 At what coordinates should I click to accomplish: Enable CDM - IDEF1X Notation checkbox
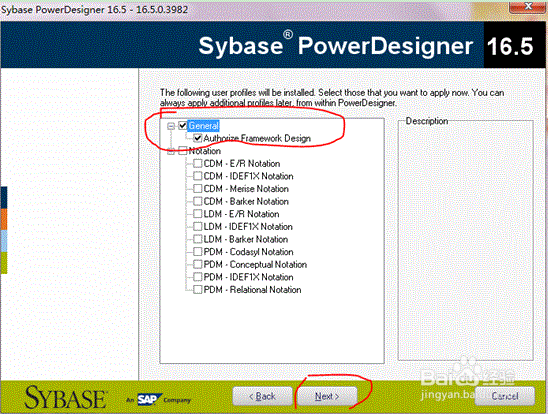[x=198, y=176]
